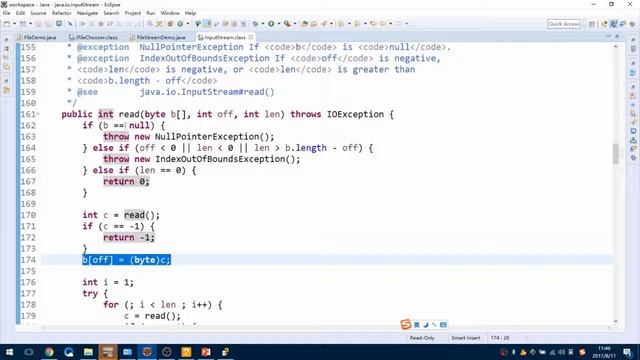Open the Run dropdown arrow
Image resolution: width=640 pixels, height=360 pixels.
point(279,24)
